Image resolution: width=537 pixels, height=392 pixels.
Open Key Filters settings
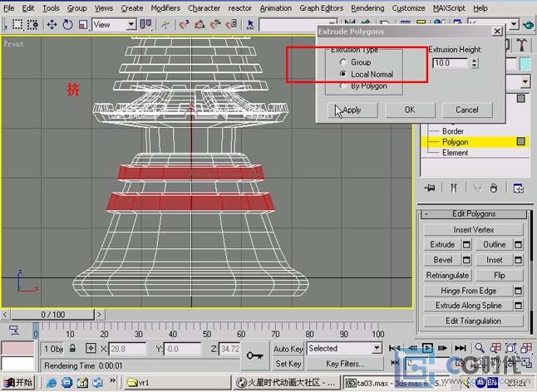pyautogui.click(x=345, y=363)
